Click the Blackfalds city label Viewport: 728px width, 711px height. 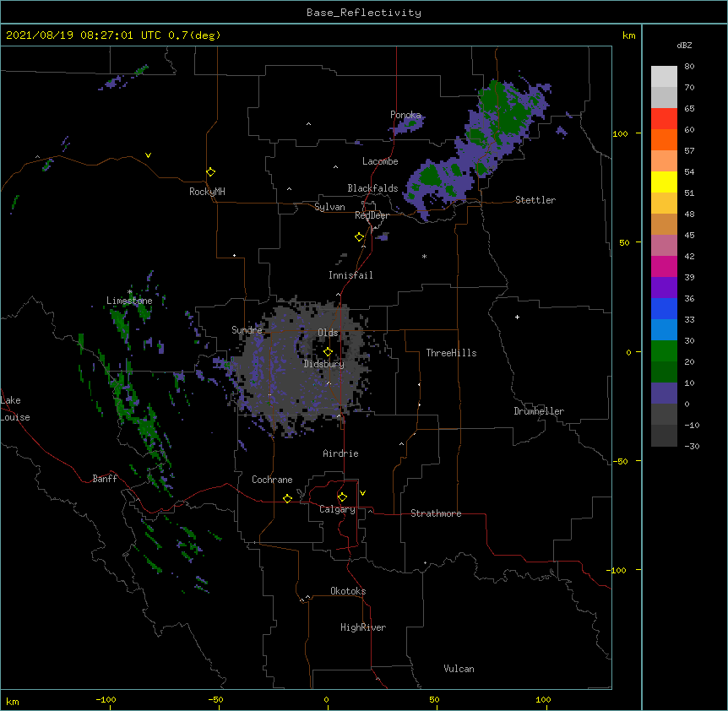(x=372, y=188)
